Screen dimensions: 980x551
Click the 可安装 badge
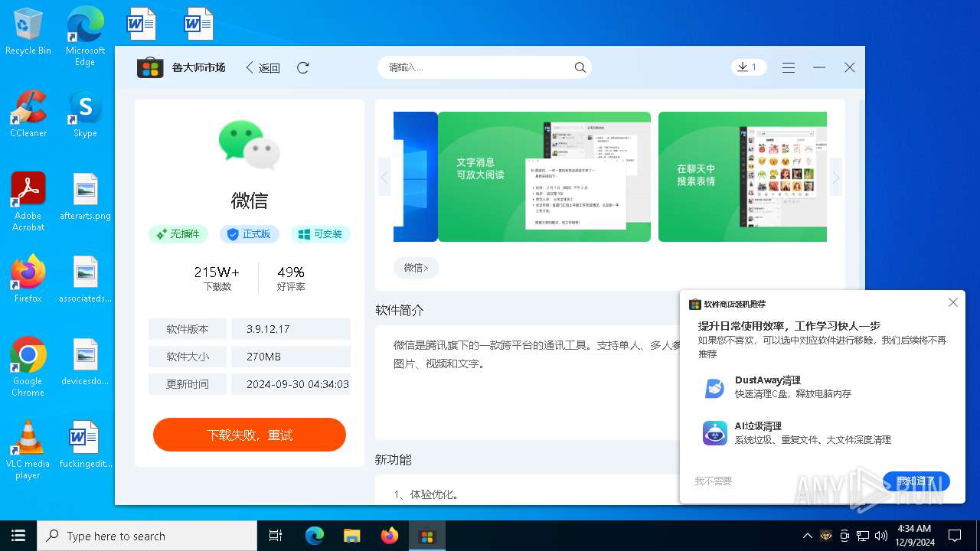[x=321, y=234]
